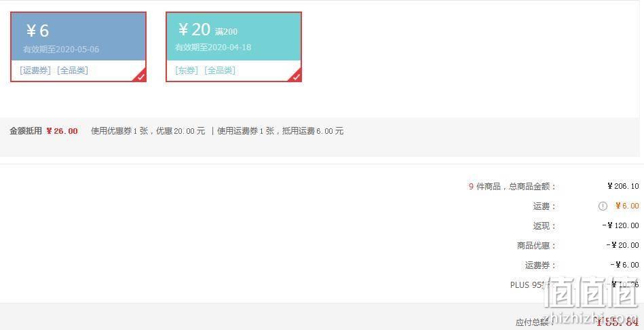The image size is (644, 330).
Task: Click the red ¥26.00 金额抵用 amount
Action: coord(62,131)
